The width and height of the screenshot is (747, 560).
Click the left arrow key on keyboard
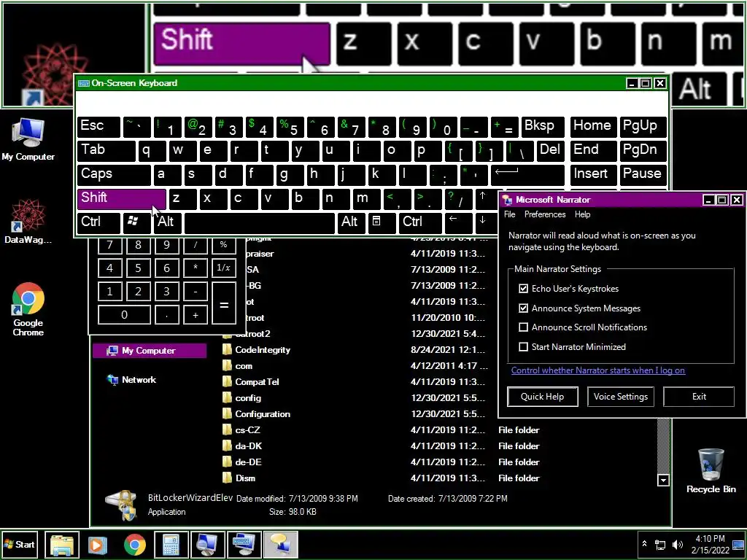[458, 222]
